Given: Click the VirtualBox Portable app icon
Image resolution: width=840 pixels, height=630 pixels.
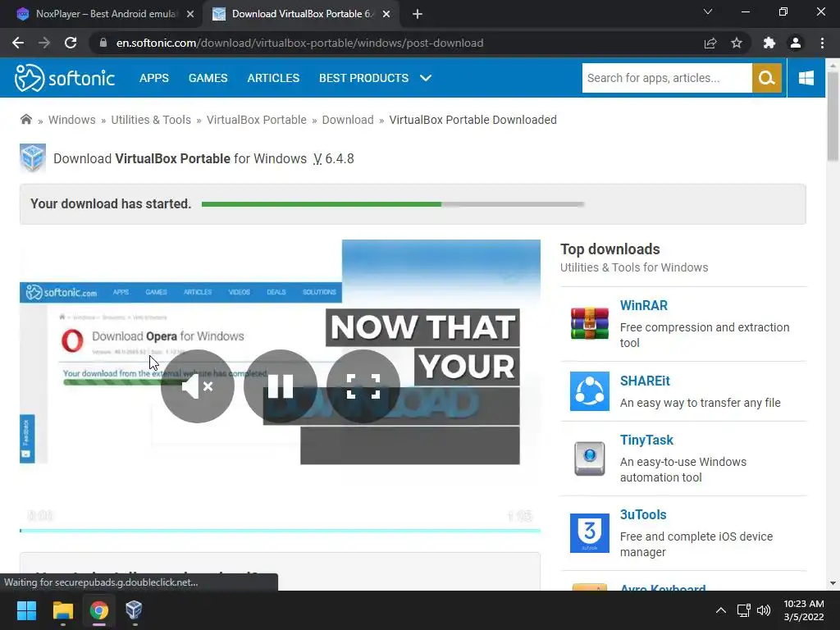Looking at the screenshot, I should pyautogui.click(x=33, y=158).
